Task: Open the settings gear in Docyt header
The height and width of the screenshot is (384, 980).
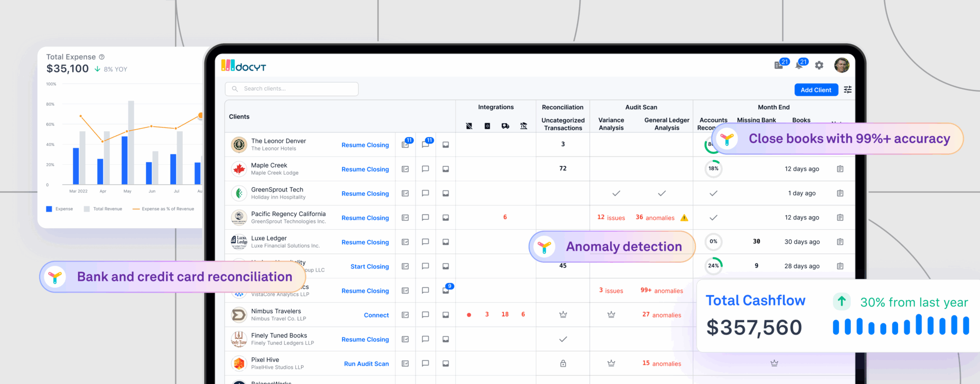Action: 819,65
